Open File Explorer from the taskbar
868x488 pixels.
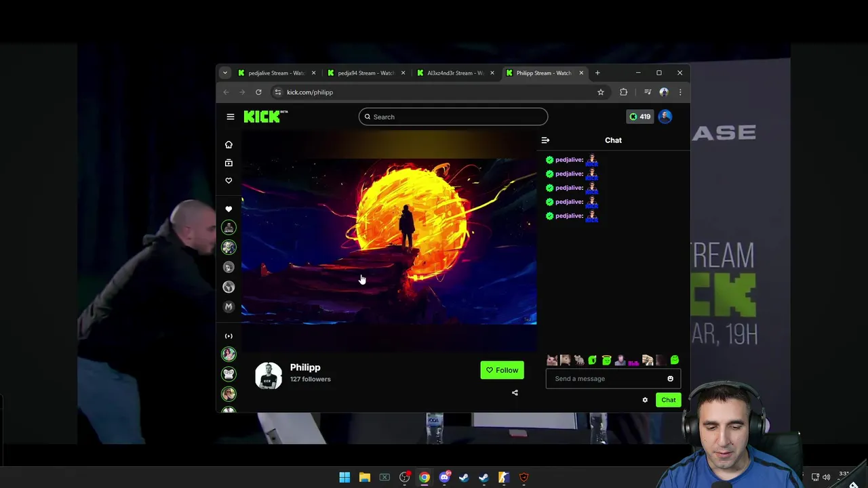pos(365,477)
